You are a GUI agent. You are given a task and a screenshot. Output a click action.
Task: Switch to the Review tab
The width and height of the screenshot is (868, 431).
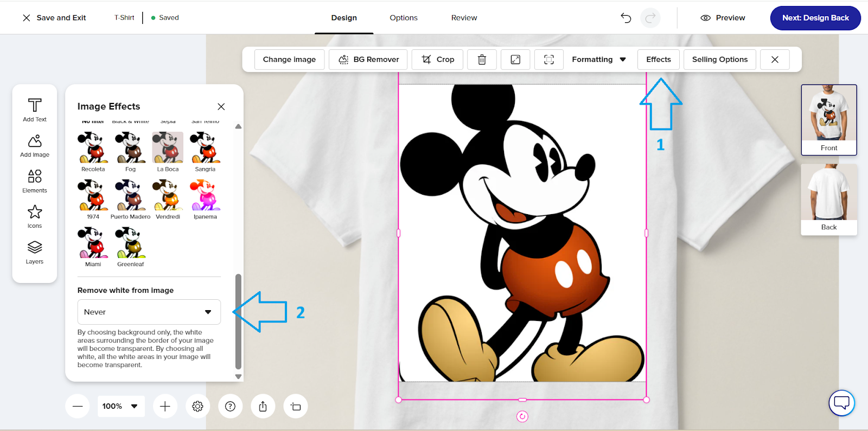pyautogui.click(x=464, y=18)
